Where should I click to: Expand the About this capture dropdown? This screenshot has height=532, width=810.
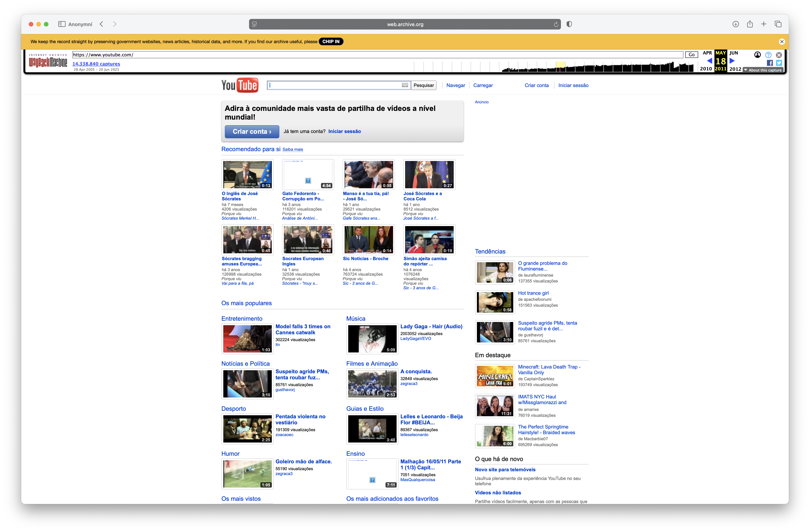pos(763,70)
